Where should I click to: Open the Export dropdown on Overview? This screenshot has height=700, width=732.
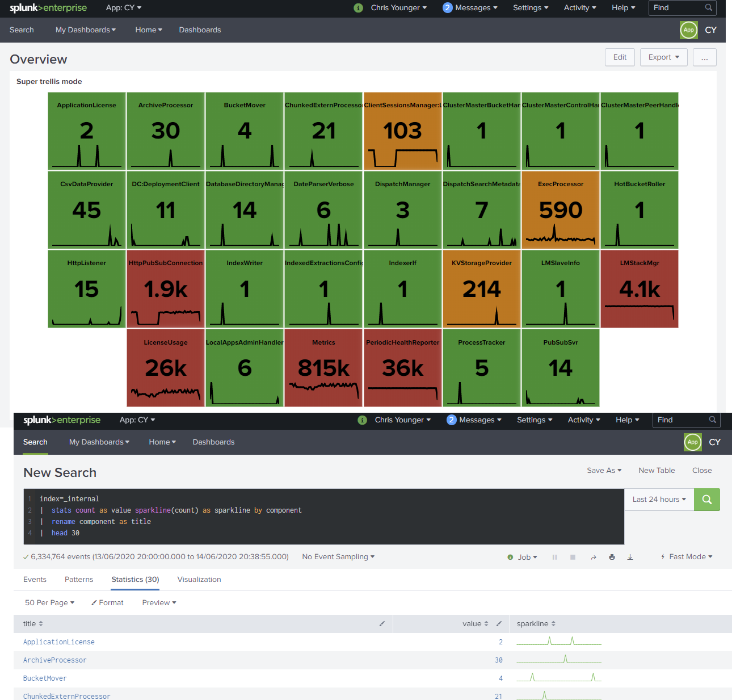coord(663,57)
